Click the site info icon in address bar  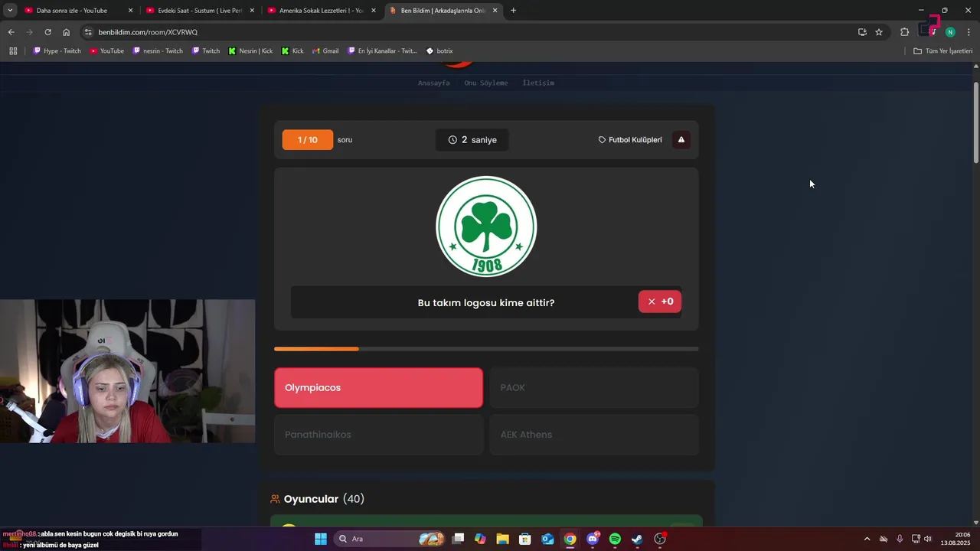point(88,32)
